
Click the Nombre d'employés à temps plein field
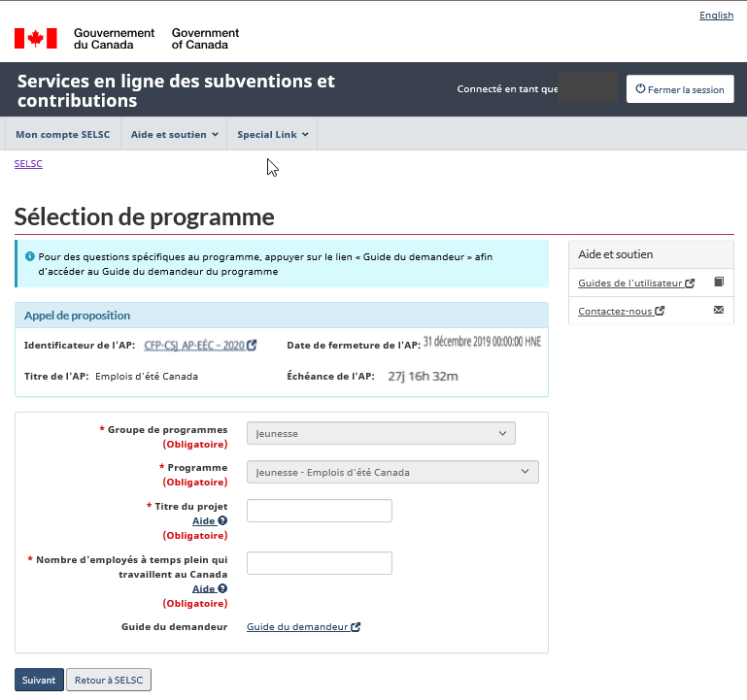pyautogui.click(x=319, y=563)
